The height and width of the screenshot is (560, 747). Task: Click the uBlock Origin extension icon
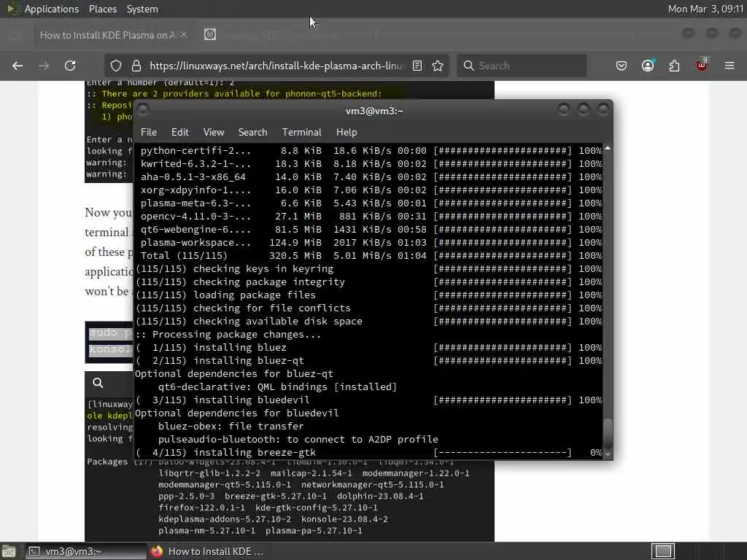pos(702,65)
